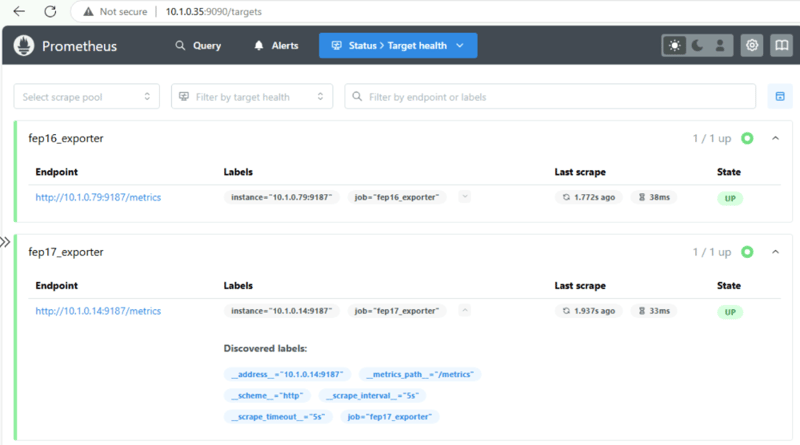Click 1.937s ago last scrape badge
800x445 pixels.
[589, 311]
